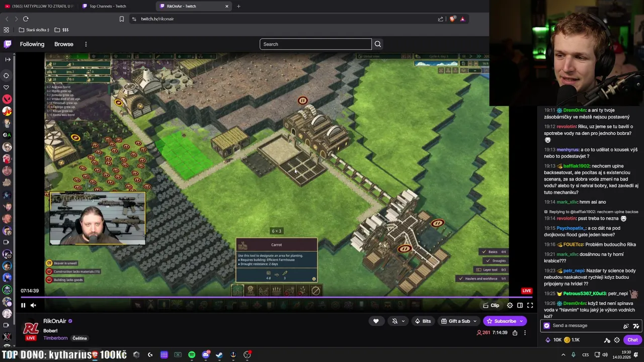Screen dimensions: 644x362
Task: Open the apps grid in bookmarks bar
Action: coord(6,30)
